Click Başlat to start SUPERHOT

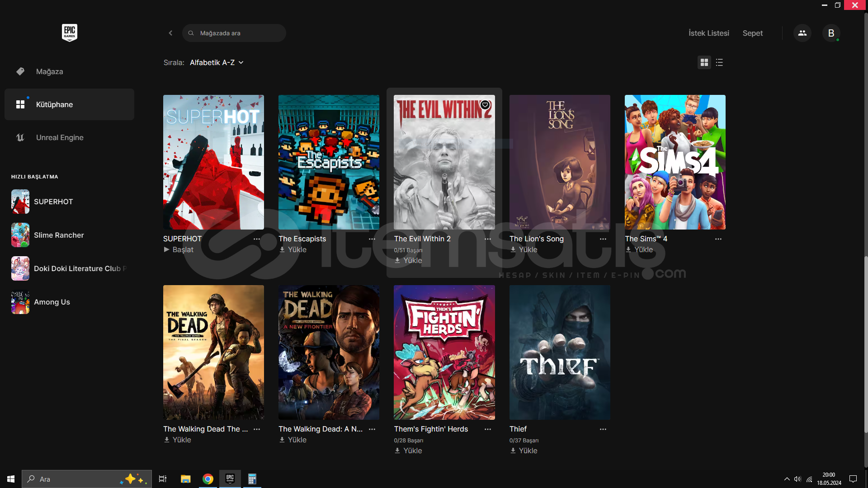(179, 249)
